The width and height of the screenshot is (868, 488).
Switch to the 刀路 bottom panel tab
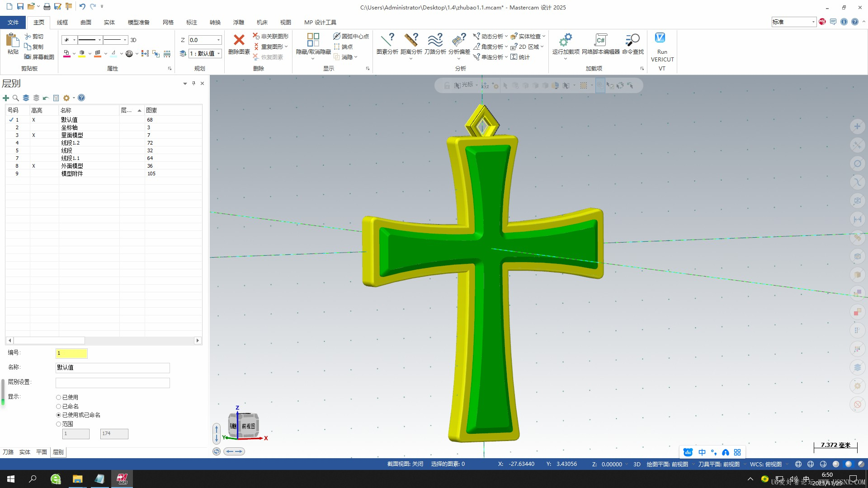click(x=8, y=452)
